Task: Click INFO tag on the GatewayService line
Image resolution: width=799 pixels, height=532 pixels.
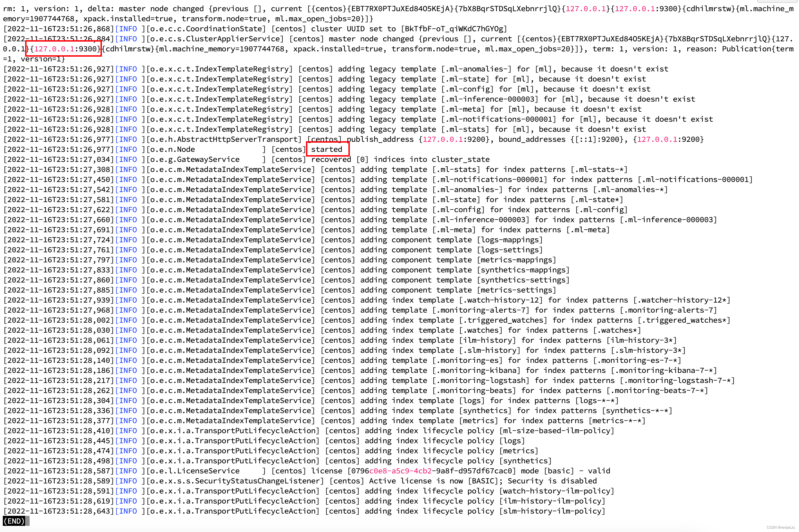Action: point(128,159)
